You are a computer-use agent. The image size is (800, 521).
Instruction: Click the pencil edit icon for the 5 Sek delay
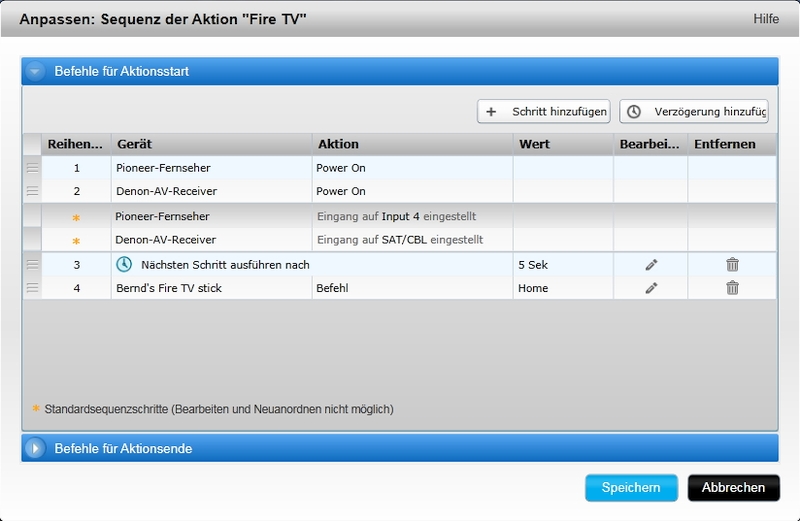652,265
